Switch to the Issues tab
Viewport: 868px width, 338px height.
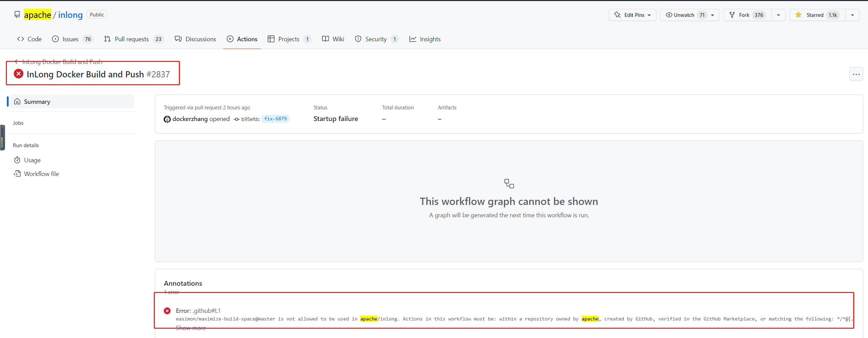click(73, 39)
